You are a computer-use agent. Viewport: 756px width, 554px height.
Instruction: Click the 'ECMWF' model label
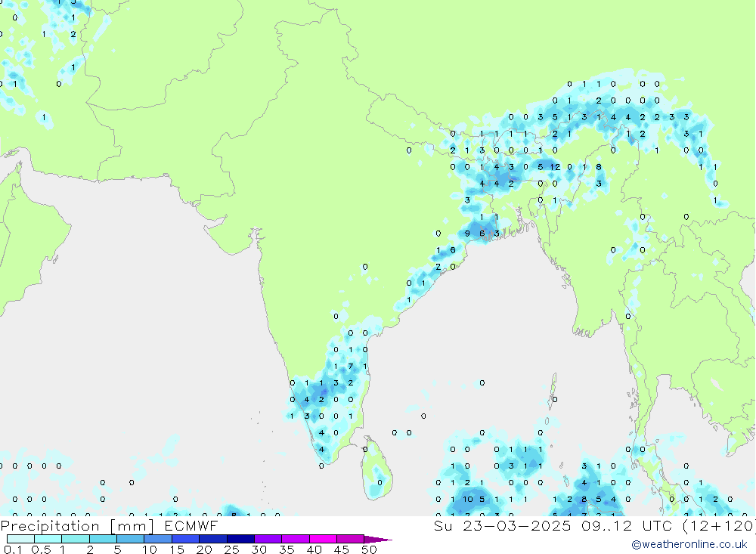[x=191, y=525]
